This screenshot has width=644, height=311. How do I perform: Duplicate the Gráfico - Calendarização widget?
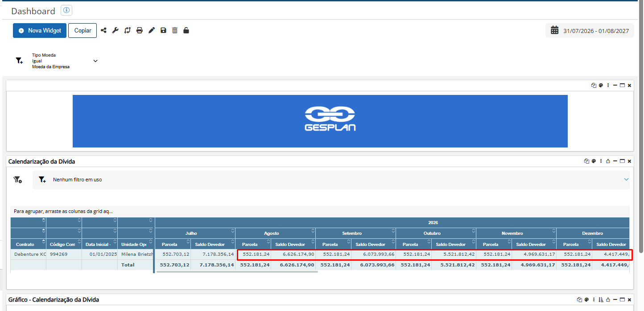click(x=579, y=299)
